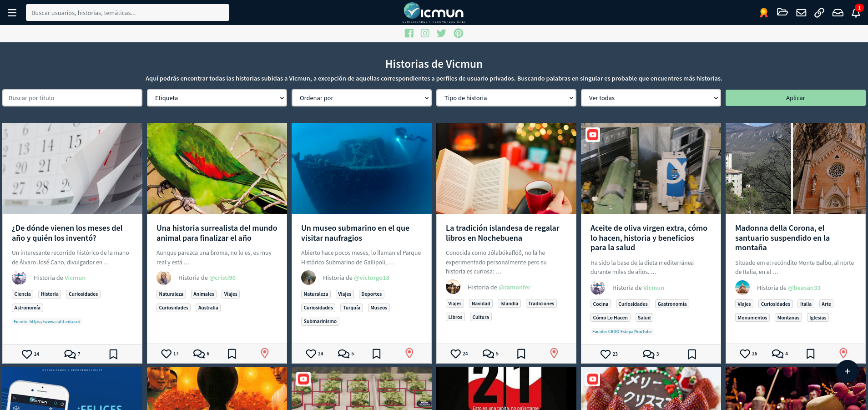
Task: Like the surrealist animal story
Action: point(167,354)
